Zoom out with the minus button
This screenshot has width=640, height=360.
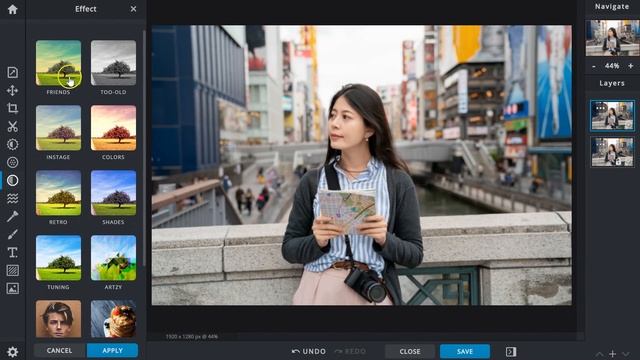[594, 66]
